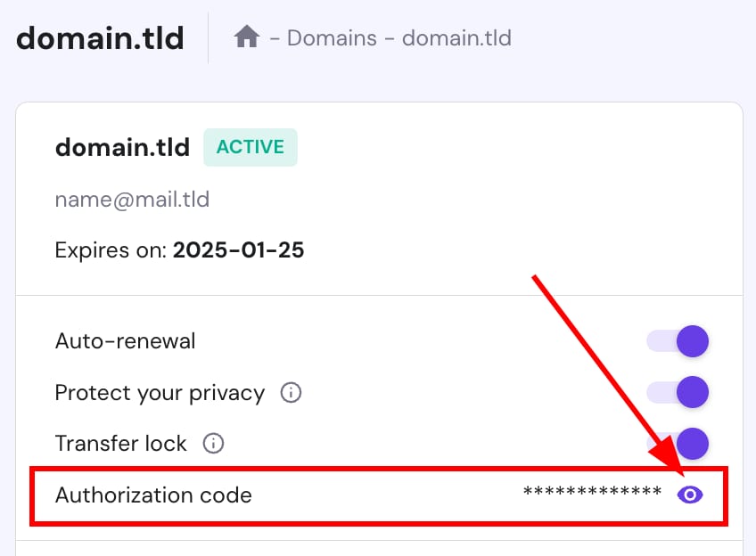Image resolution: width=756 pixels, height=556 pixels.
Task: Click the large domain.tld page title
Action: (x=101, y=38)
